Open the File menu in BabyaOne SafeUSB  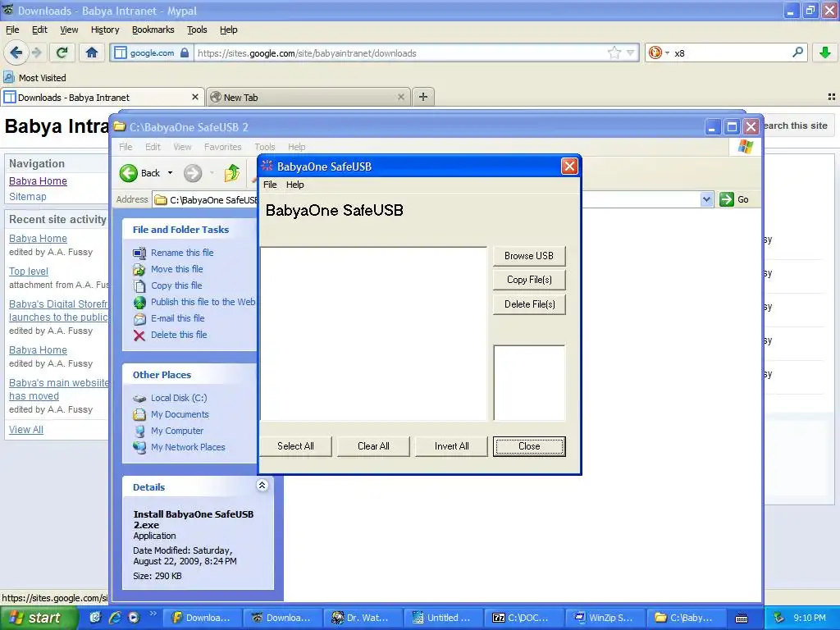click(270, 185)
